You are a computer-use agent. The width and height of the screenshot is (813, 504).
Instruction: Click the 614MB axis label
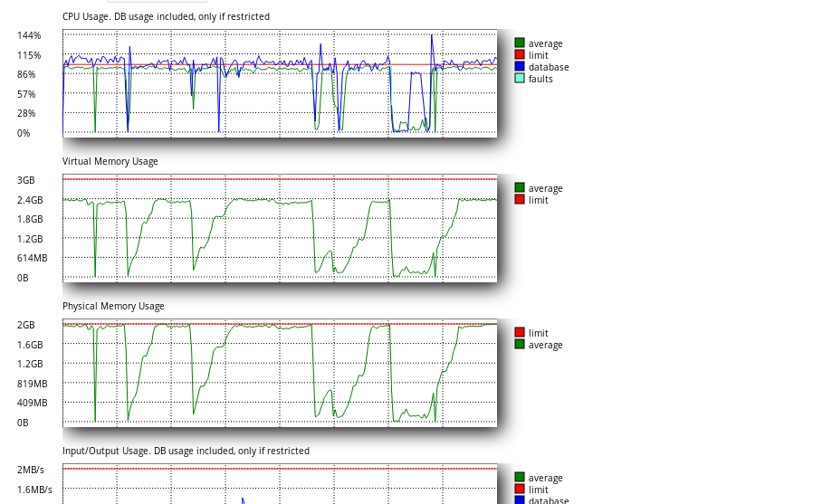click(33, 258)
